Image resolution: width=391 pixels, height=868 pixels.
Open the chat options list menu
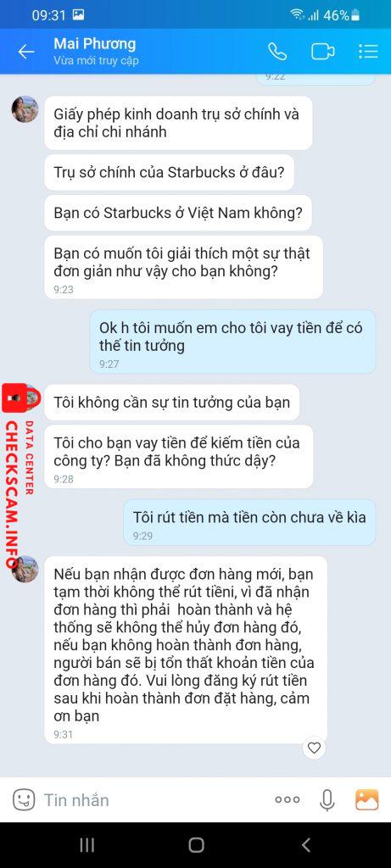[x=368, y=52]
